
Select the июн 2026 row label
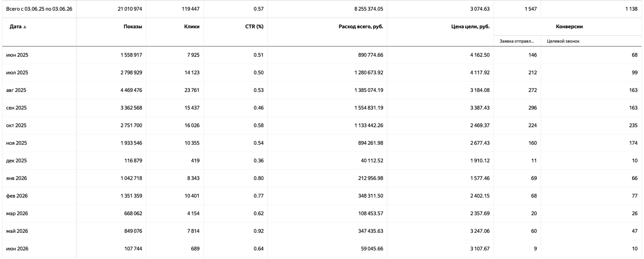click(x=17, y=249)
